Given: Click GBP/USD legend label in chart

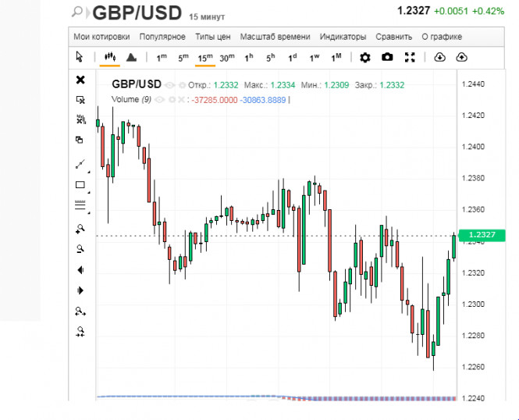Looking at the screenshot, I should point(137,84).
